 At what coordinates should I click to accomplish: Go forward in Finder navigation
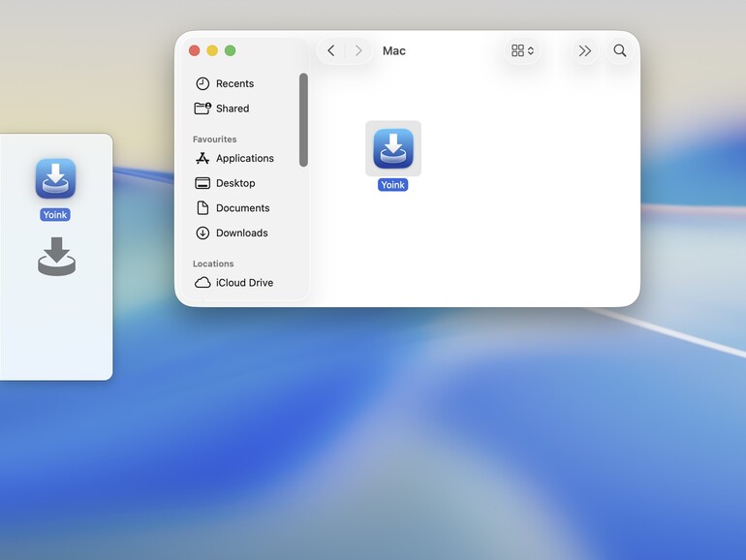click(358, 50)
